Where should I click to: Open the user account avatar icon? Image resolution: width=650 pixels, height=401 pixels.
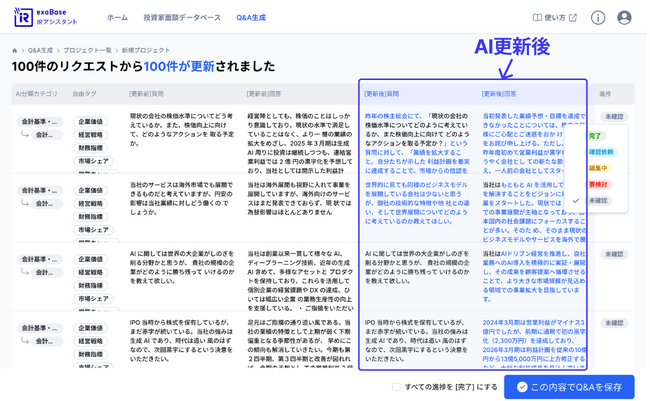624,18
